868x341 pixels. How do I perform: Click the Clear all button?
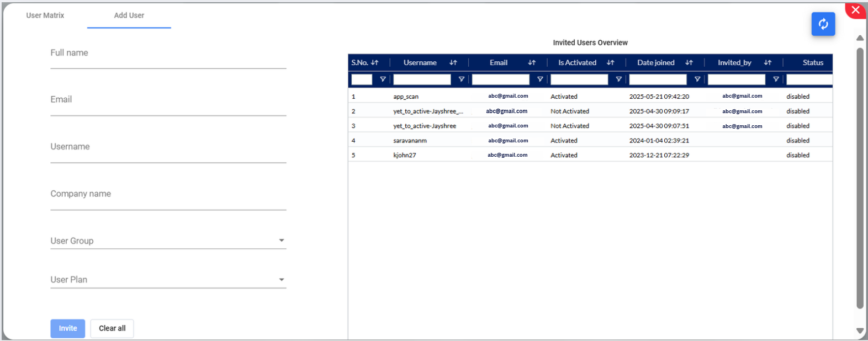(x=112, y=328)
